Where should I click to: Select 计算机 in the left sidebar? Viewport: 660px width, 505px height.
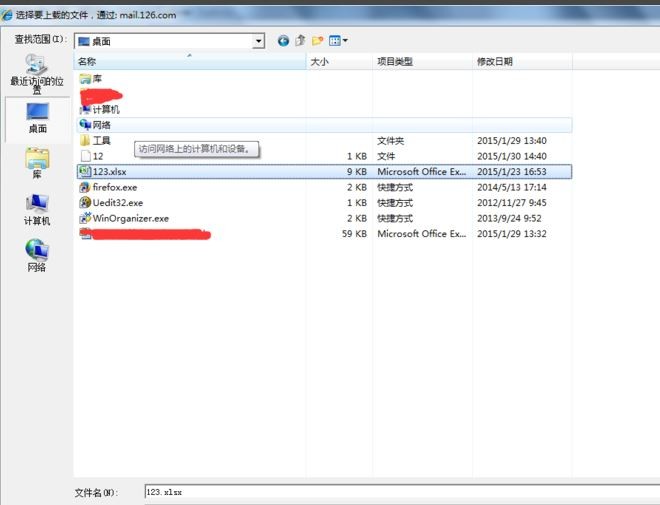point(37,210)
